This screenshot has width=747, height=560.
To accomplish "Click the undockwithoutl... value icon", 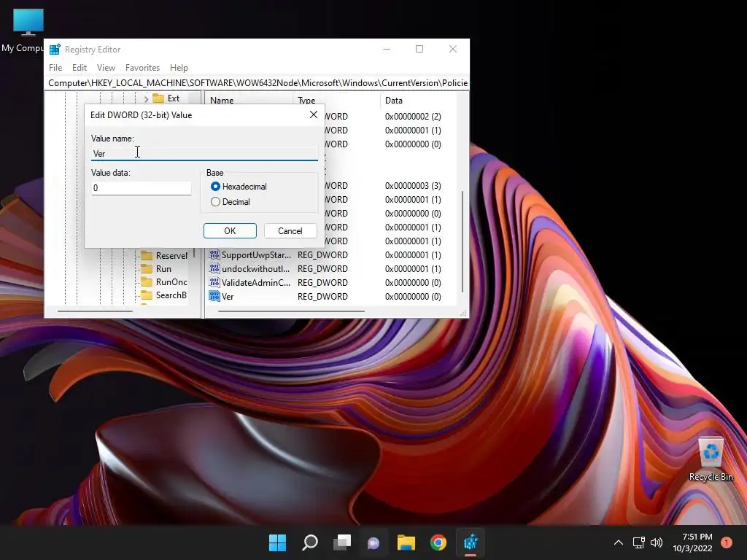I will pyautogui.click(x=214, y=268).
